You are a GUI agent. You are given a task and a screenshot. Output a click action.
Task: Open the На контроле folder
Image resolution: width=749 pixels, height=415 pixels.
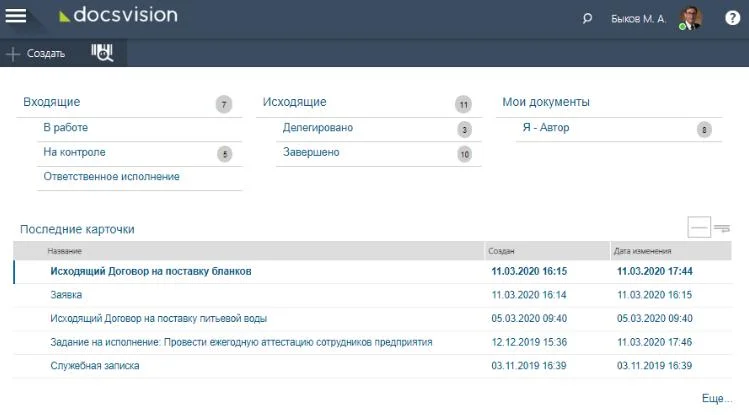75,152
